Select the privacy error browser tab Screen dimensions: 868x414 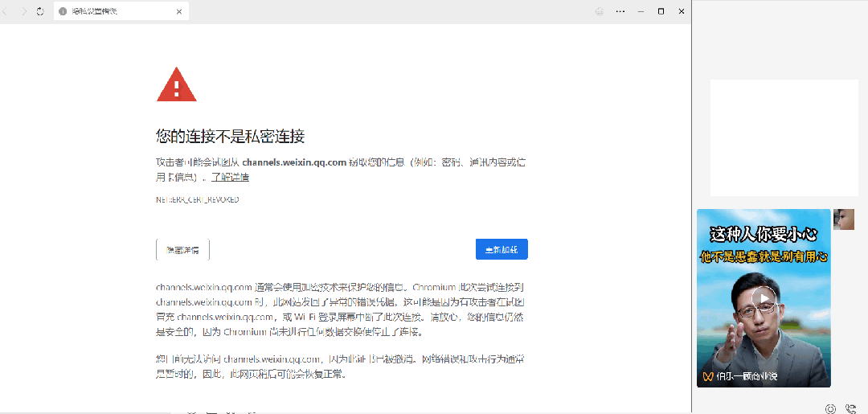point(121,11)
